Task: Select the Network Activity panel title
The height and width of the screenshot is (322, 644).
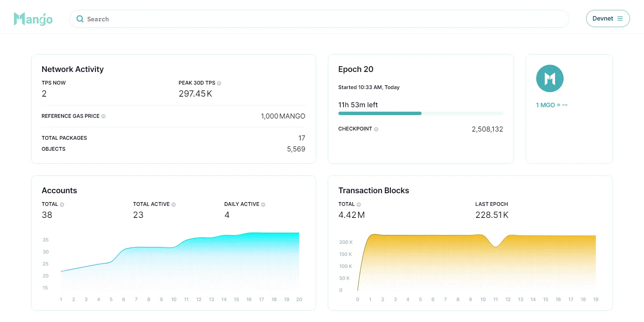Action: pos(72,69)
